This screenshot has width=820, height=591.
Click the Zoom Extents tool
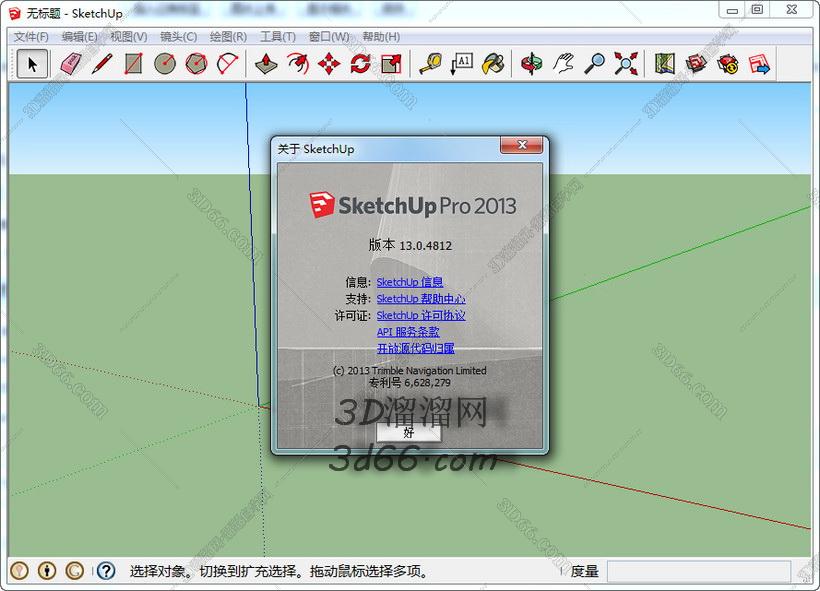[626, 64]
